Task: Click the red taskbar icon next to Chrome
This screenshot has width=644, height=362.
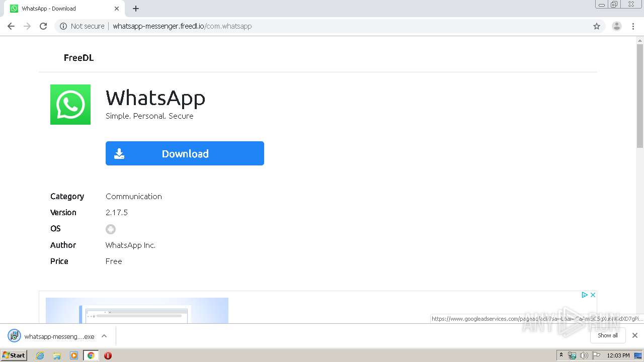Action: coord(108,355)
